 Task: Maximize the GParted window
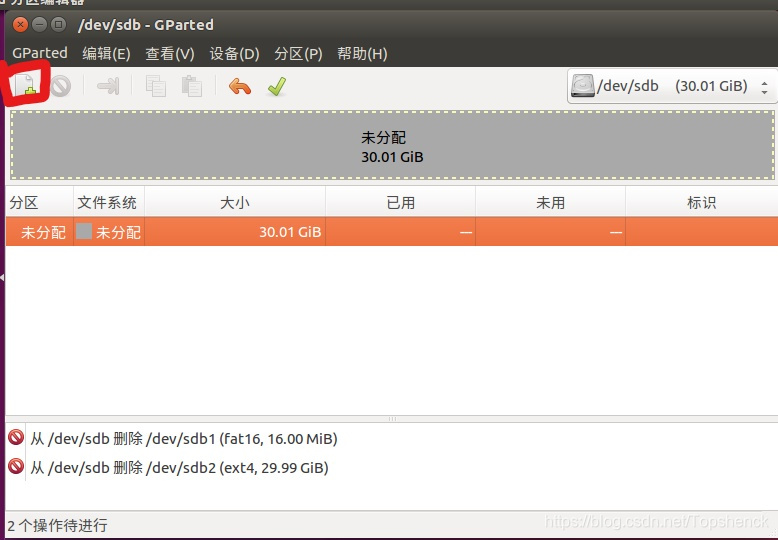point(59,24)
